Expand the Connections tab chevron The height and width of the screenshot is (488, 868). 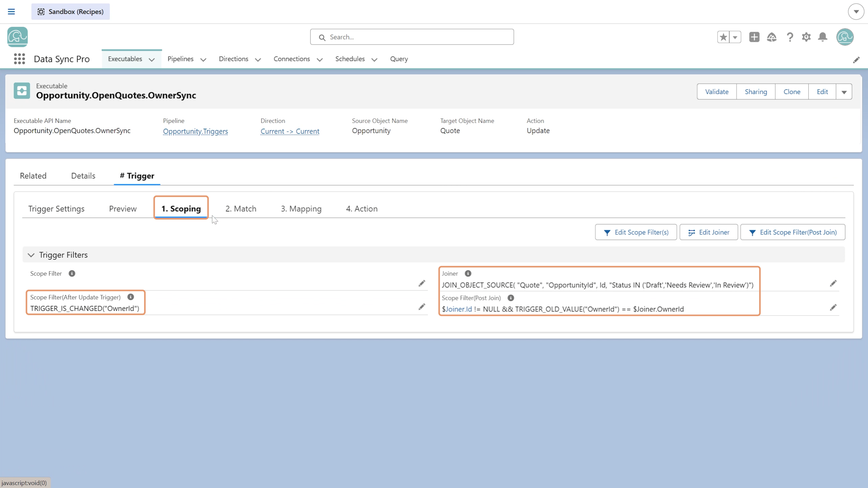(x=319, y=60)
